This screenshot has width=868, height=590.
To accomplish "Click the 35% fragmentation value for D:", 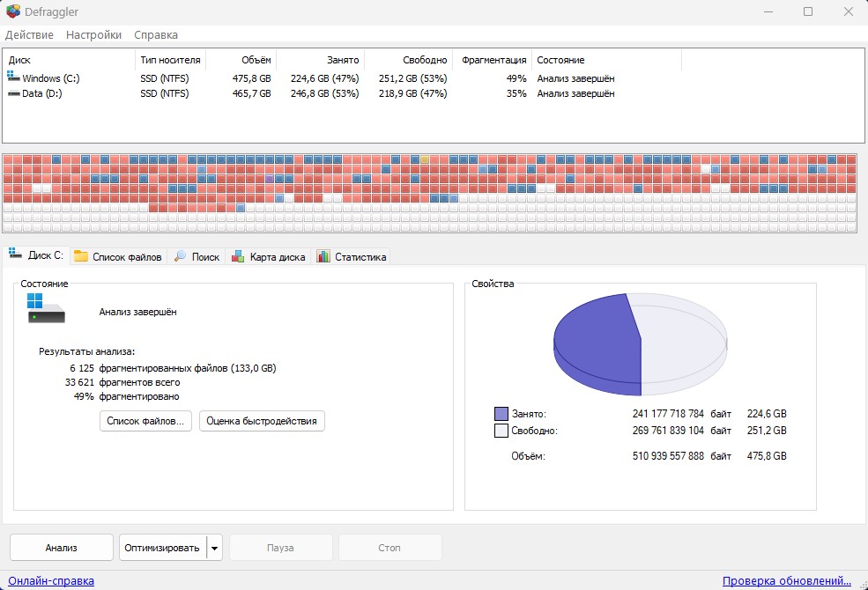I will [x=516, y=93].
